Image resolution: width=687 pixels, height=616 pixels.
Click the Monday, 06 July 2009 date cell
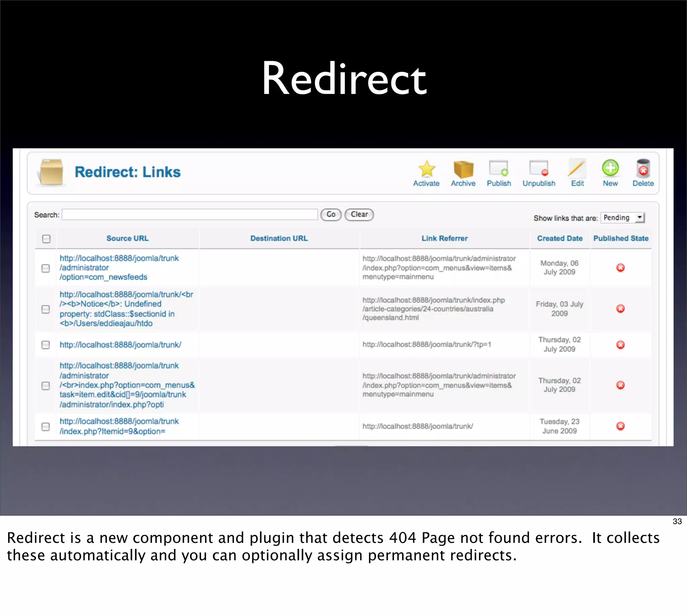click(x=560, y=267)
